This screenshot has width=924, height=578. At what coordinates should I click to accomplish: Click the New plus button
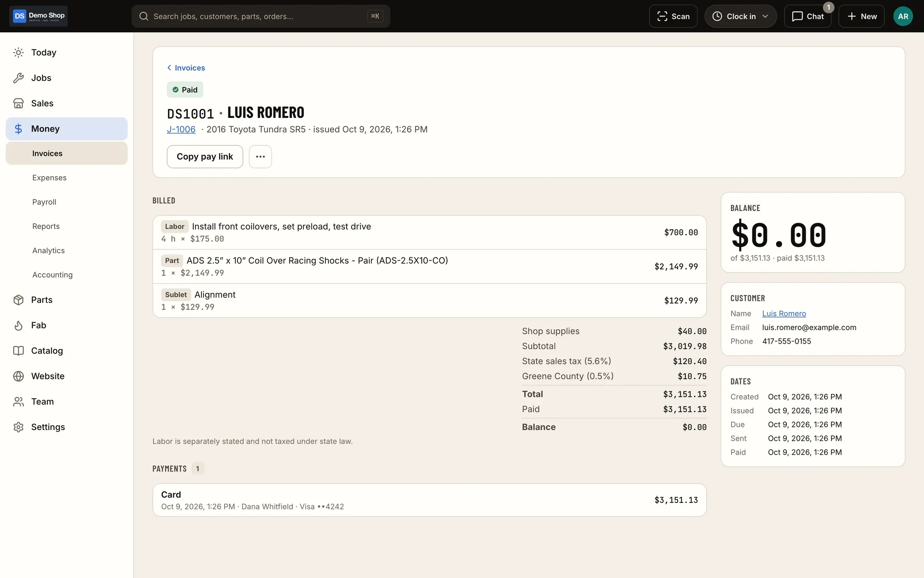tap(862, 16)
